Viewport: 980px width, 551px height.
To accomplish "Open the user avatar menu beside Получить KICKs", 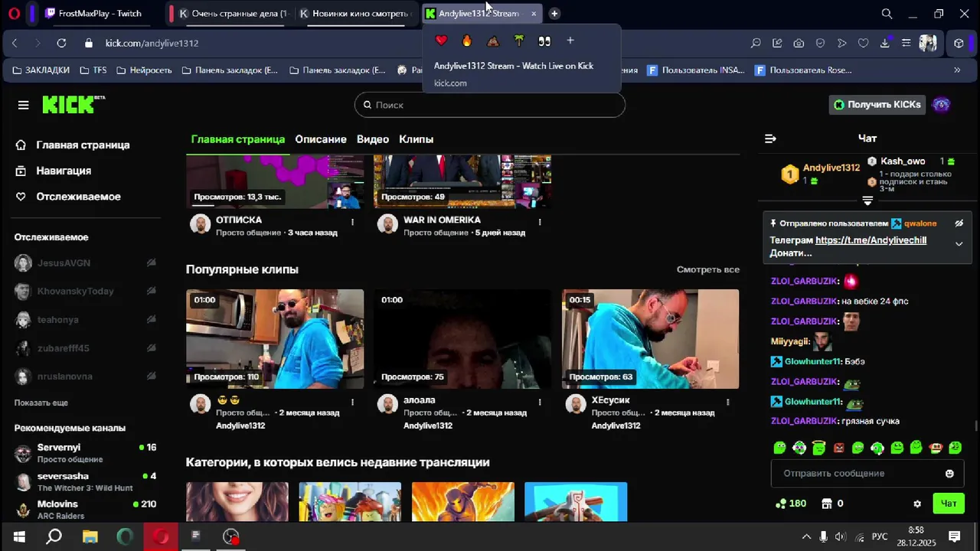I will tap(942, 105).
